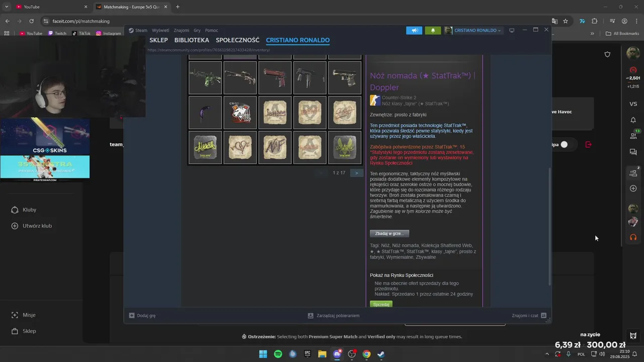The width and height of the screenshot is (644, 362).
Task: Open All Bookmarks folder
Action: tap(622, 33)
